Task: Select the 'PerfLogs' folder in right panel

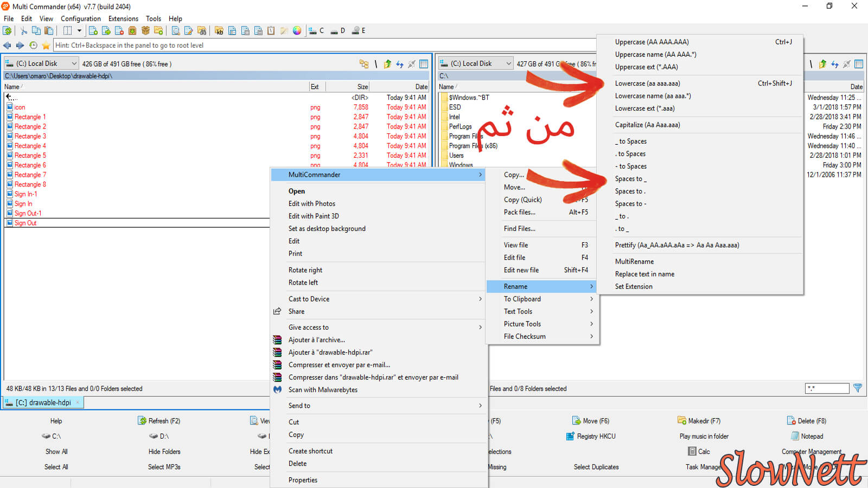Action: tap(460, 126)
